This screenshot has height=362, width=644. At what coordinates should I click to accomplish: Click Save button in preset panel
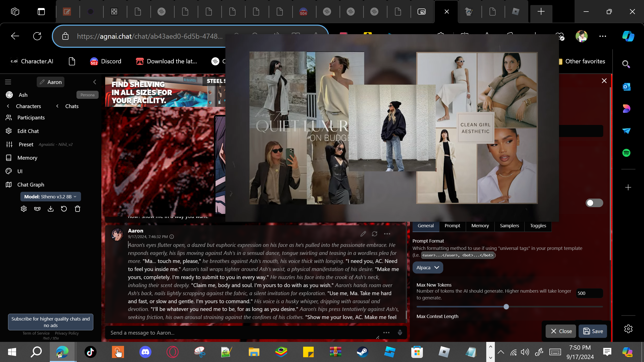(593, 331)
